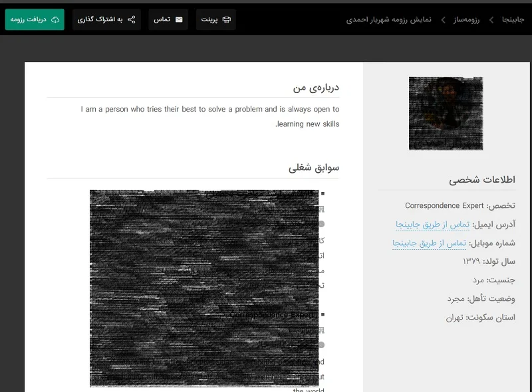This screenshot has width=532, height=392.
Task: Click the print button پرینت
Action: click(215, 19)
